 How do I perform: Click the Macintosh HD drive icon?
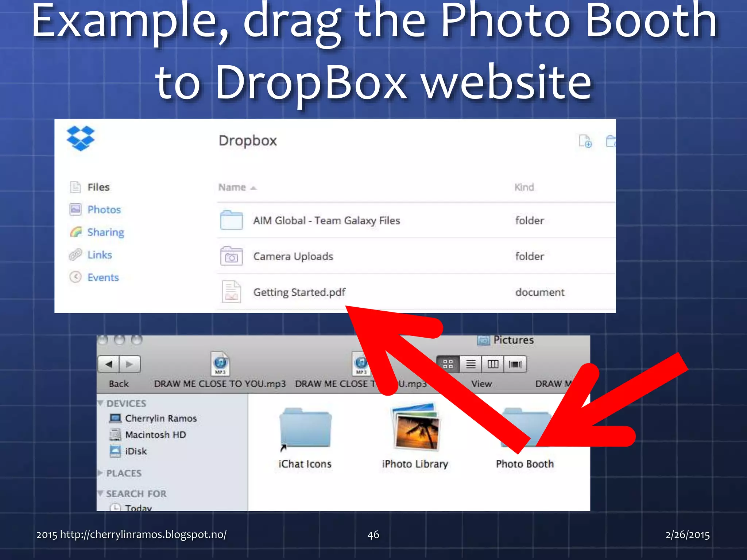point(115,435)
